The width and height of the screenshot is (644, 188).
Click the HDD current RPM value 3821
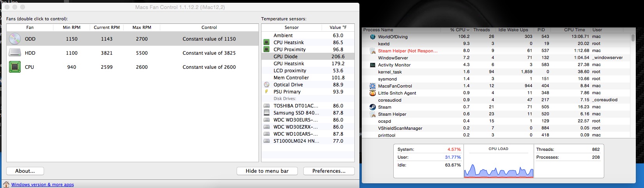pyautogui.click(x=106, y=53)
